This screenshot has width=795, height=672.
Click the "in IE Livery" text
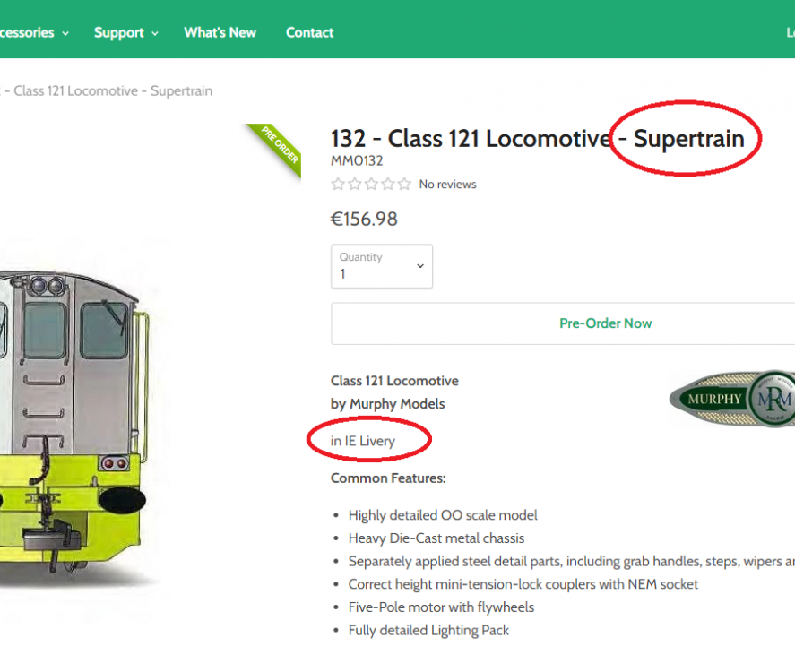tap(363, 441)
